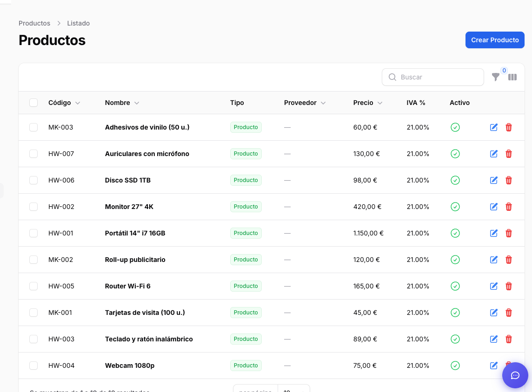532x392 pixels.
Task: Sort table by Código column
Action: coord(64,103)
